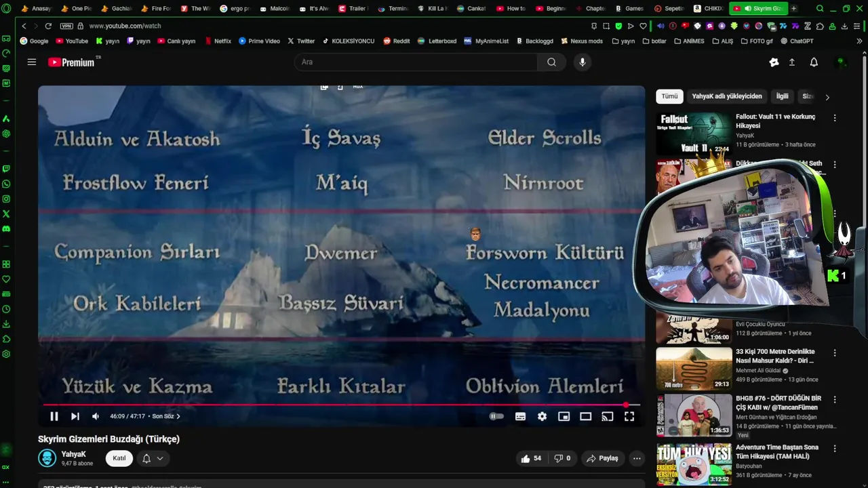868x488 pixels.
Task: Toggle theater mode in player
Action: click(x=585, y=417)
